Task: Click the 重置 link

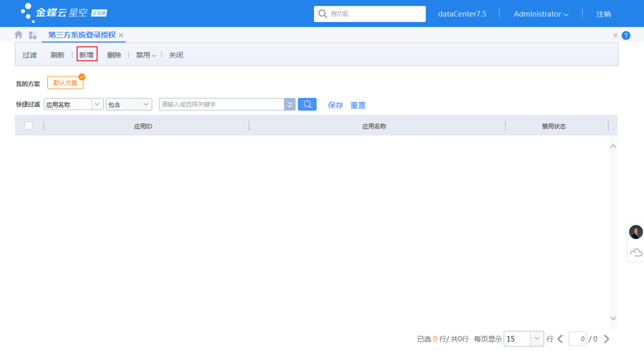Action: point(358,105)
